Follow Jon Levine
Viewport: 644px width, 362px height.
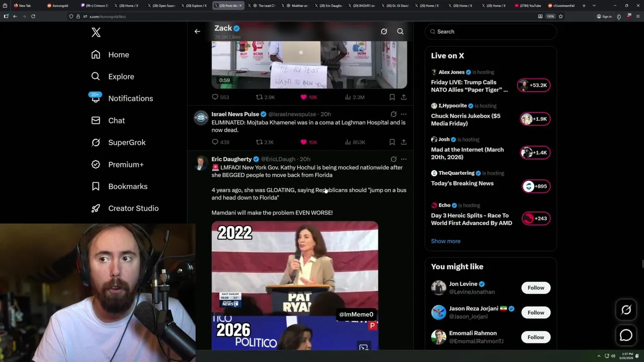(536, 288)
